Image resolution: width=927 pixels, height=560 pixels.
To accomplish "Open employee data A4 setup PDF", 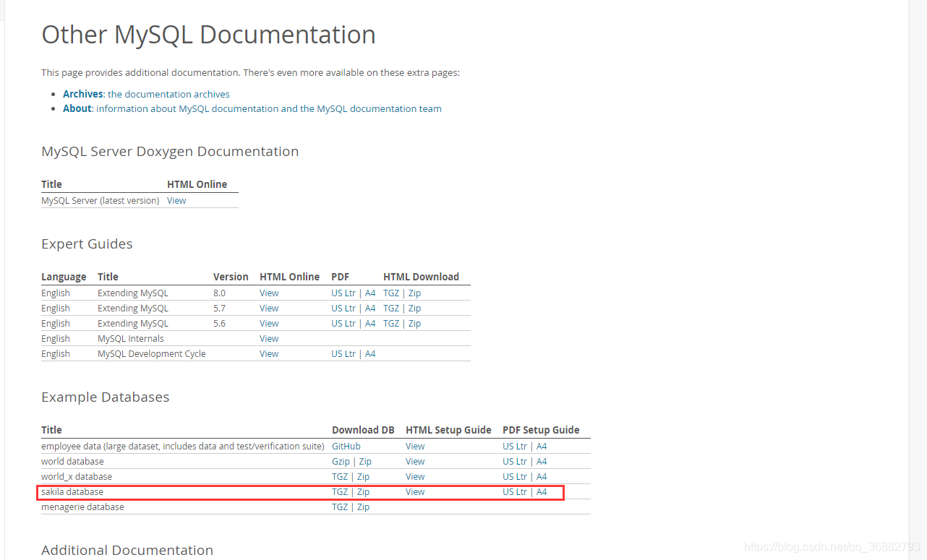I will pos(542,447).
